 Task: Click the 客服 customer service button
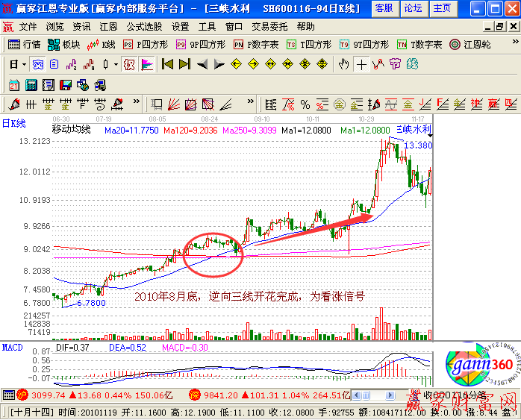point(384,8)
